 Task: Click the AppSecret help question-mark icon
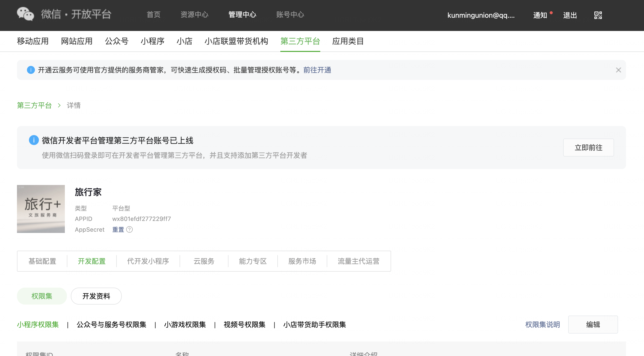[x=129, y=229]
